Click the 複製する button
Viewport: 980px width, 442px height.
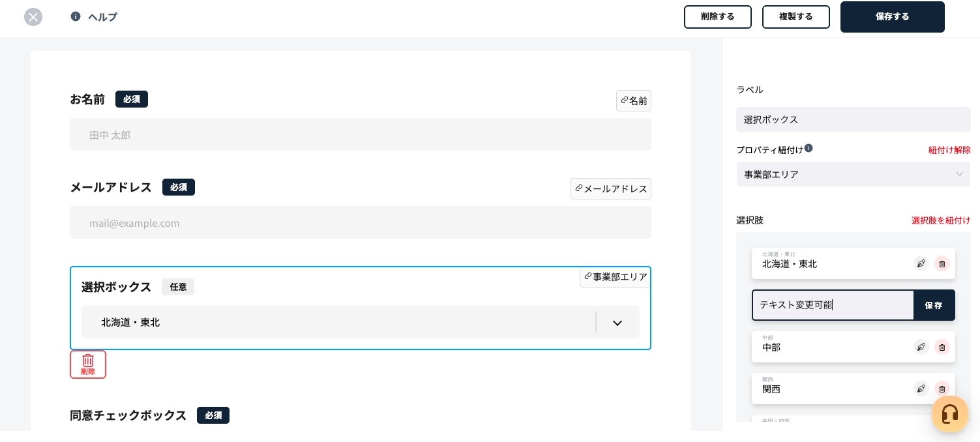pos(796,17)
